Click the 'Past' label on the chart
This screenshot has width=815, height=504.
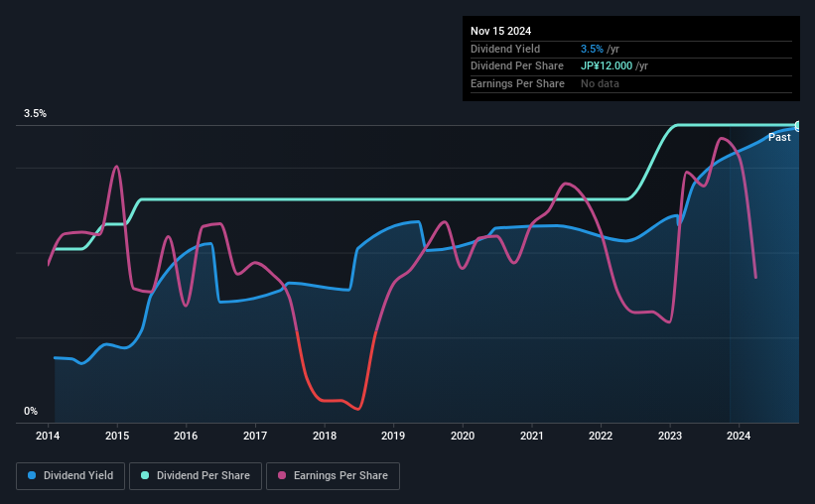[779, 138]
